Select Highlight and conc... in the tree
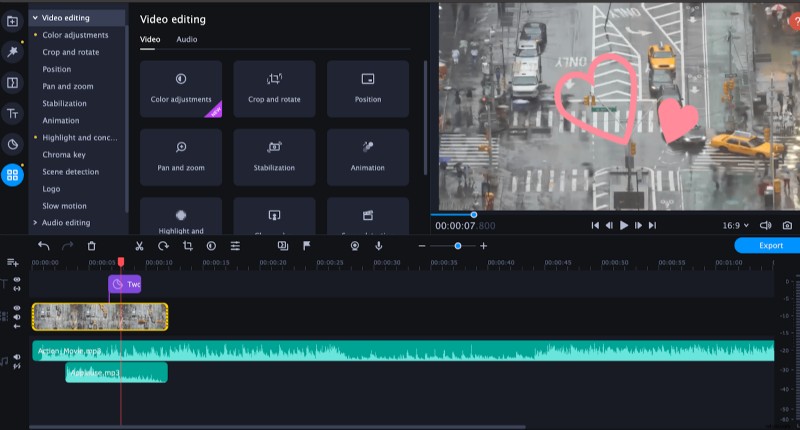Image resolution: width=800 pixels, height=430 pixels. click(80, 138)
